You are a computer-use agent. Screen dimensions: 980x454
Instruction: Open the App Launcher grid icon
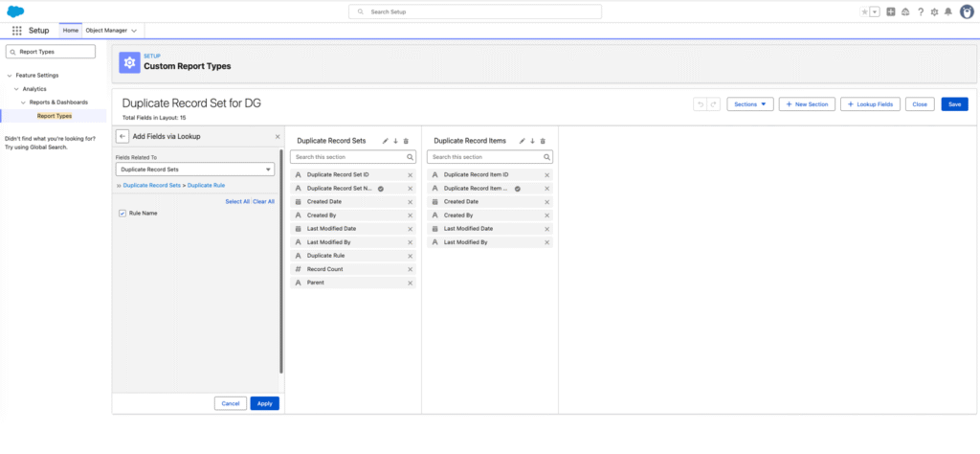pos(17,31)
